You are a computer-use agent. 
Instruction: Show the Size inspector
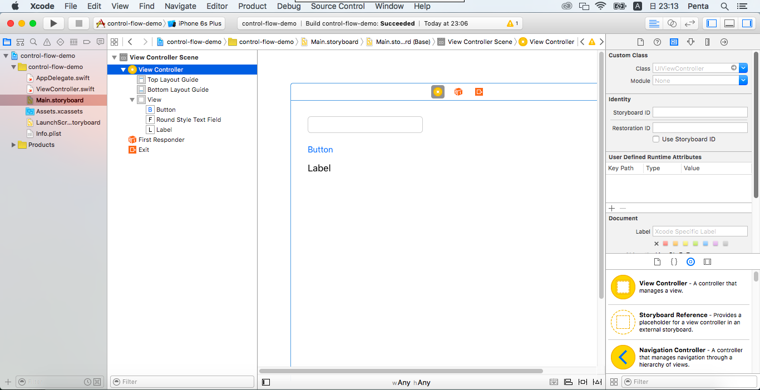point(707,42)
